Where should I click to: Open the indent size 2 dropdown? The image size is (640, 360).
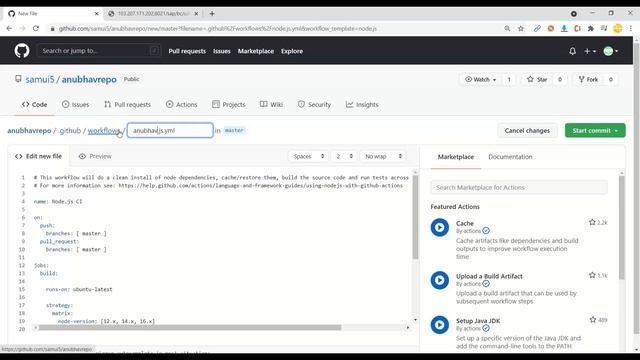[344, 156]
